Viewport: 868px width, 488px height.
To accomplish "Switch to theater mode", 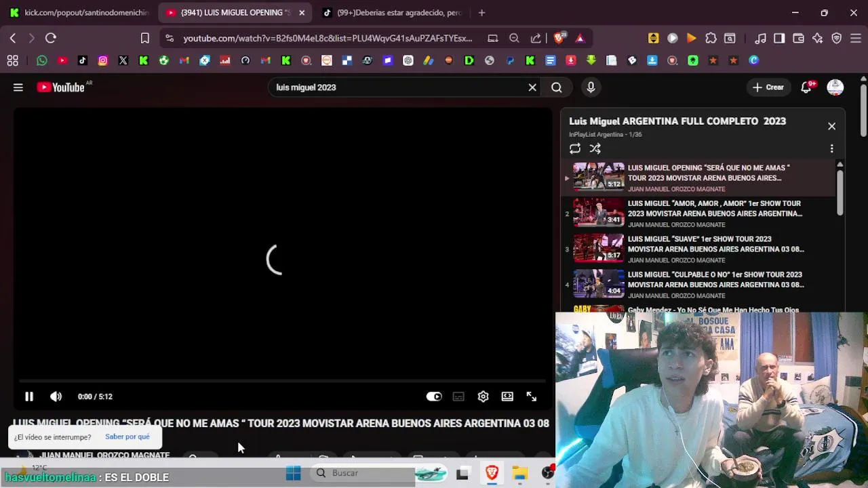I will pyautogui.click(x=507, y=396).
